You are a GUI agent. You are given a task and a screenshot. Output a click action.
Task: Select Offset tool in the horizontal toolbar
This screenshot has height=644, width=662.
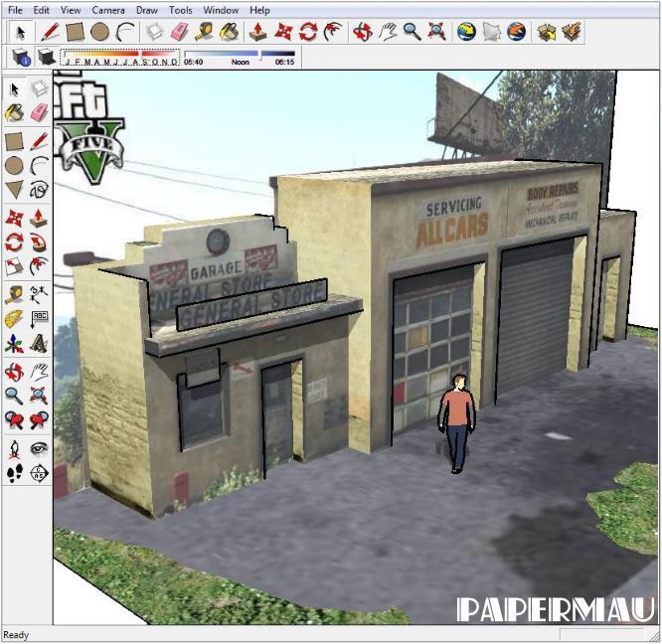(333, 32)
